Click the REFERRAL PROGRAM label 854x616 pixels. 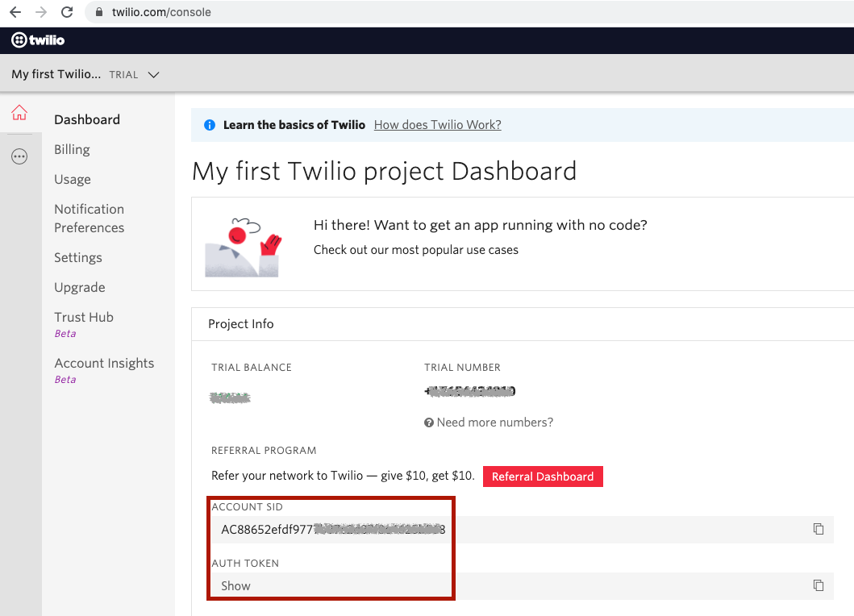[264, 451]
